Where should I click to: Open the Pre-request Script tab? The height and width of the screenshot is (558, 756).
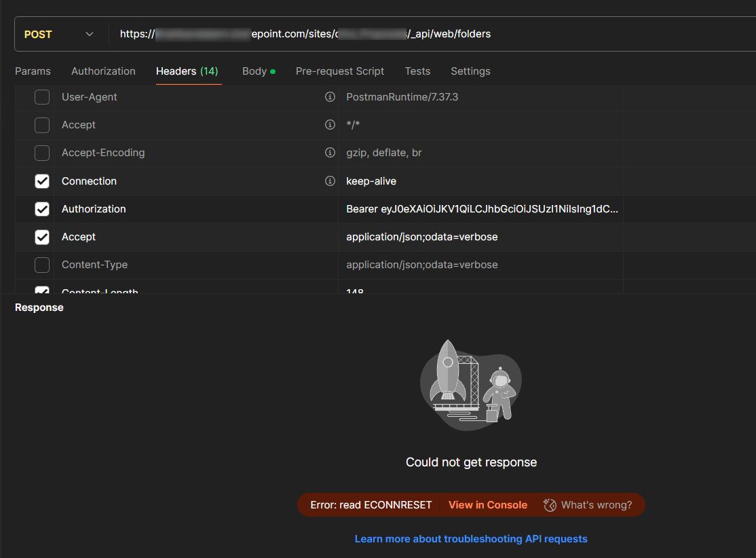pyautogui.click(x=340, y=71)
